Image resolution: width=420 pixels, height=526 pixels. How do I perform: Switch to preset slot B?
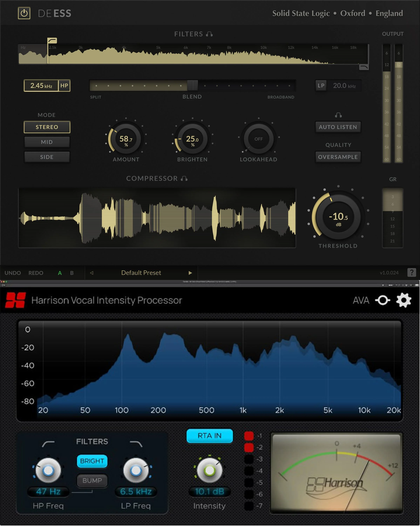(x=72, y=273)
